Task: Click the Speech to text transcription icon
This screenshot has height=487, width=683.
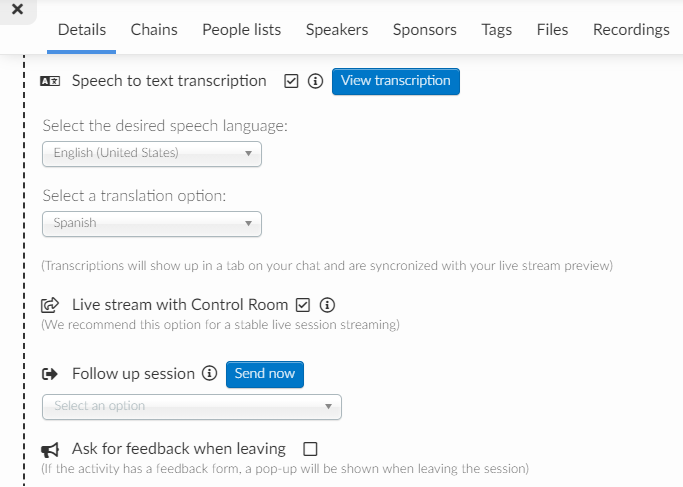Action: tap(50, 81)
